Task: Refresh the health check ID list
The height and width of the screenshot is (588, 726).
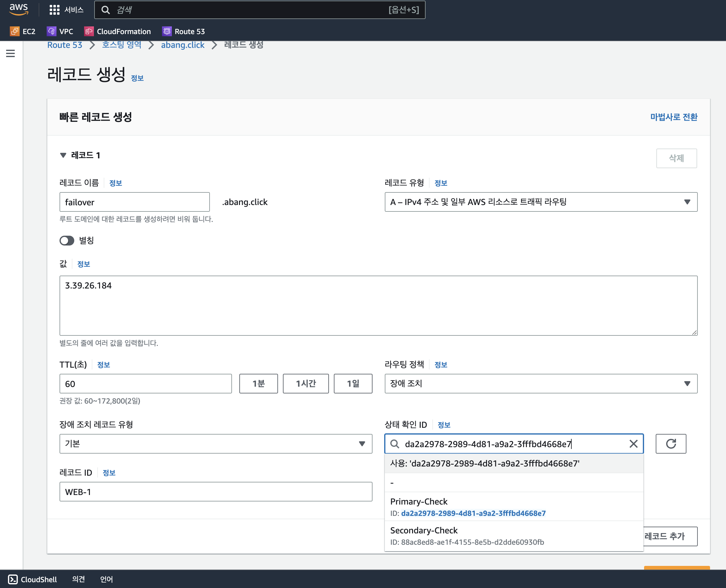Action: tap(670, 444)
